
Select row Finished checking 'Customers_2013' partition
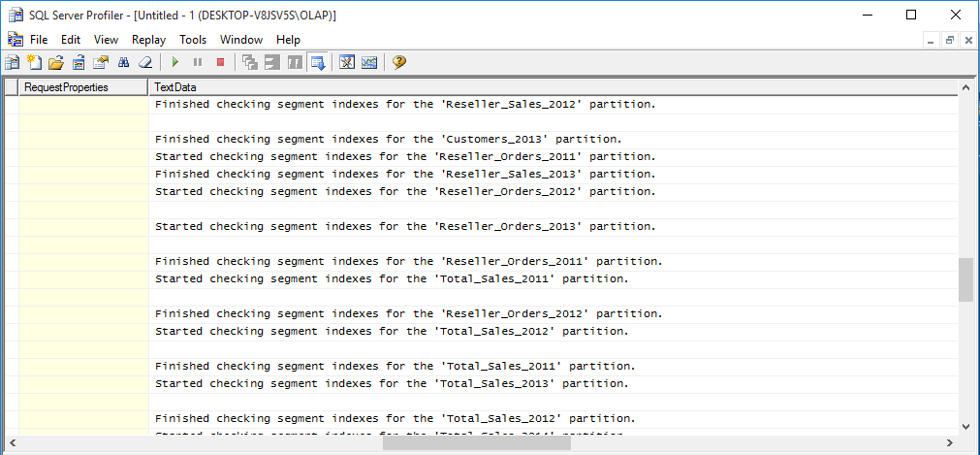click(481, 139)
